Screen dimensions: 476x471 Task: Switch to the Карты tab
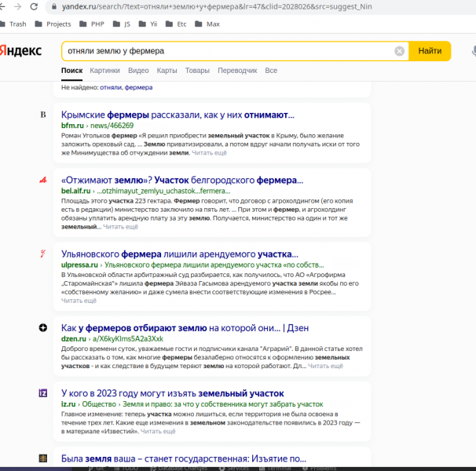(x=167, y=71)
